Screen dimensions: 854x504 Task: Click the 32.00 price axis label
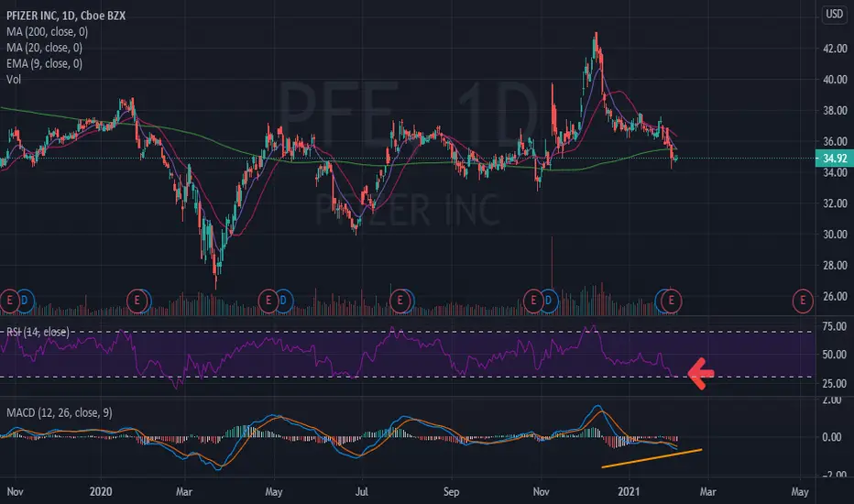[835, 203]
